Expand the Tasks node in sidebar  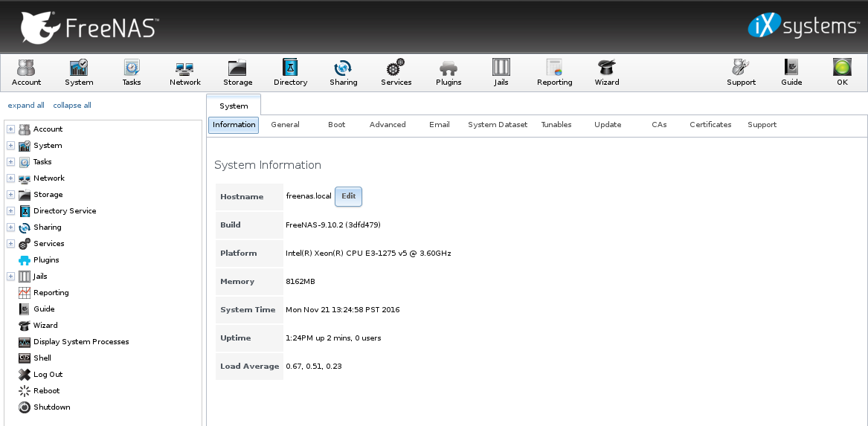point(10,161)
